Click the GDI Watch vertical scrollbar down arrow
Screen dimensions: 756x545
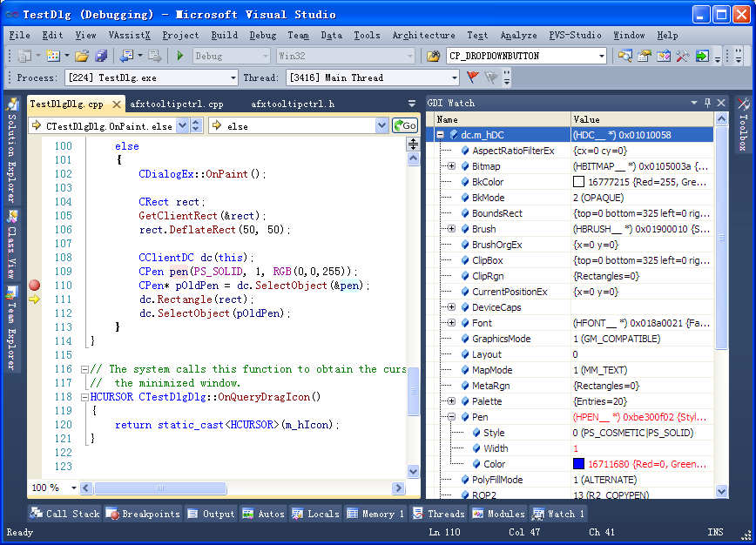click(721, 492)
